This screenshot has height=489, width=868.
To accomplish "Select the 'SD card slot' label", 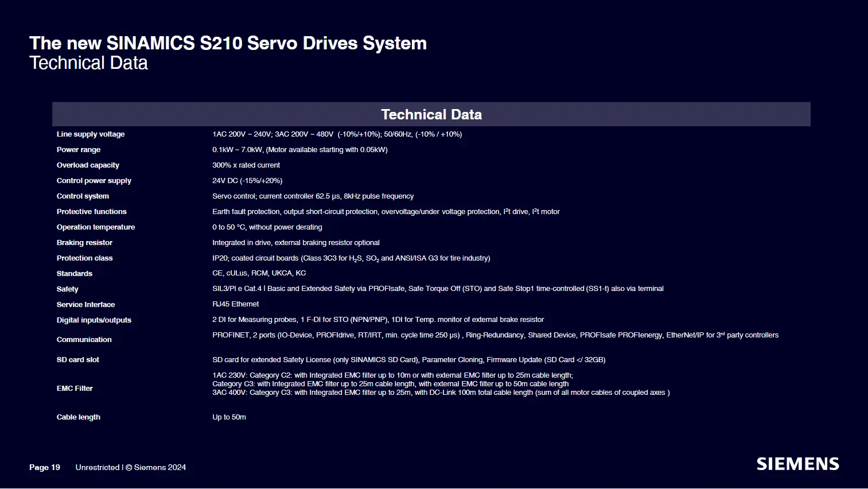I will (78, 360).
